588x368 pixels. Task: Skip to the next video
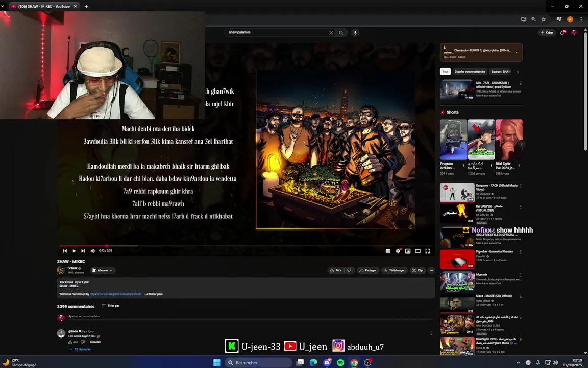click(x=83, y=251)
